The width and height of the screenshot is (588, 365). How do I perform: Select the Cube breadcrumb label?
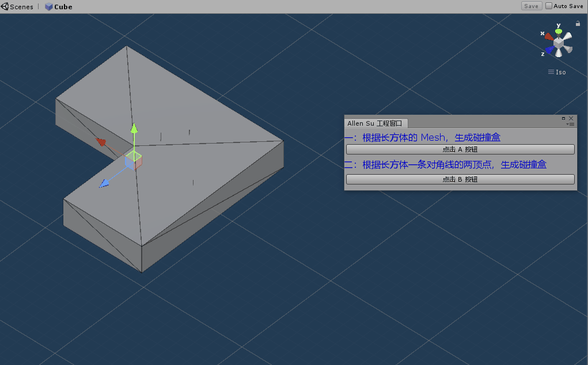63,7
